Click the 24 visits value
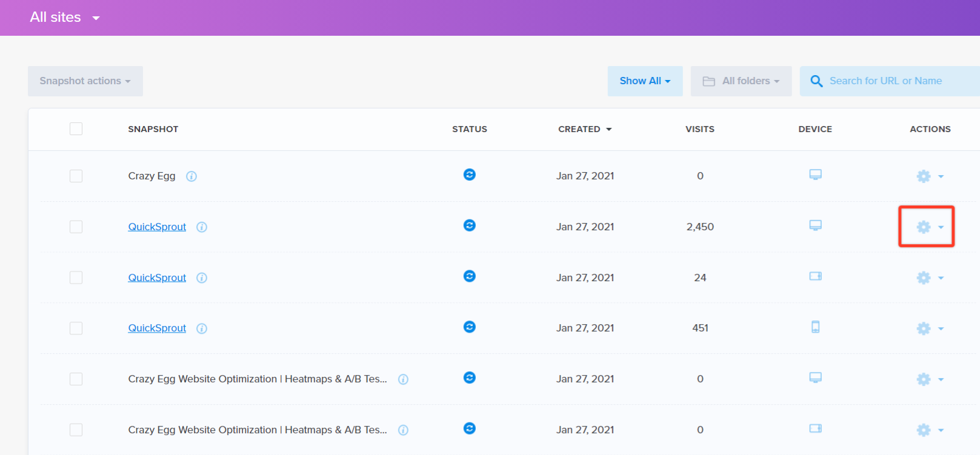 (x=700, y=278)
